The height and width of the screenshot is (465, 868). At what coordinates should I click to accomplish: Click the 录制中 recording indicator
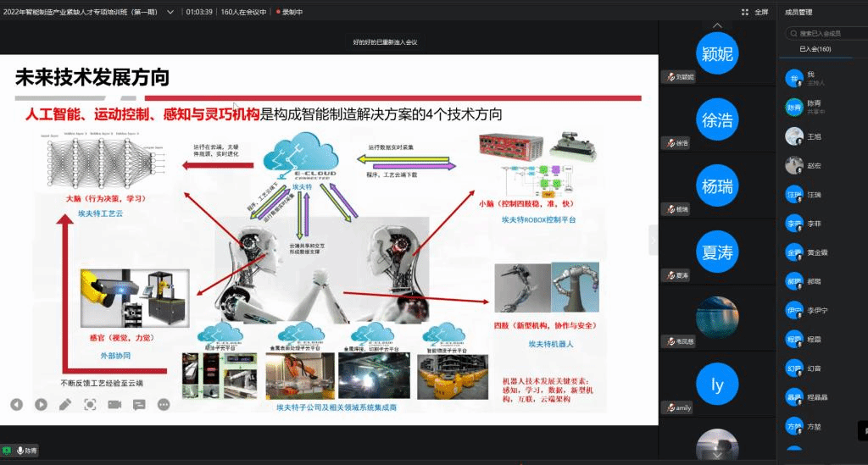tap(290, 12)
